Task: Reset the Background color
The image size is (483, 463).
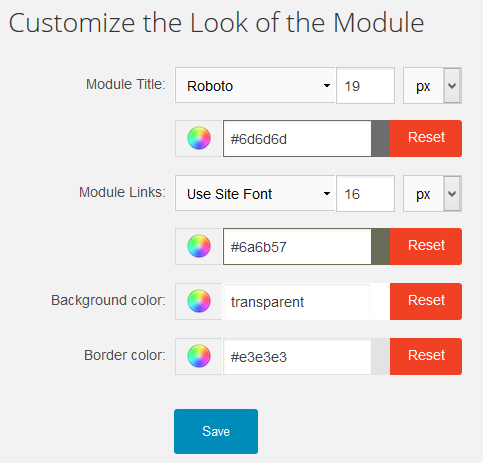Action: pyautogui.click(x=426, y=301)
